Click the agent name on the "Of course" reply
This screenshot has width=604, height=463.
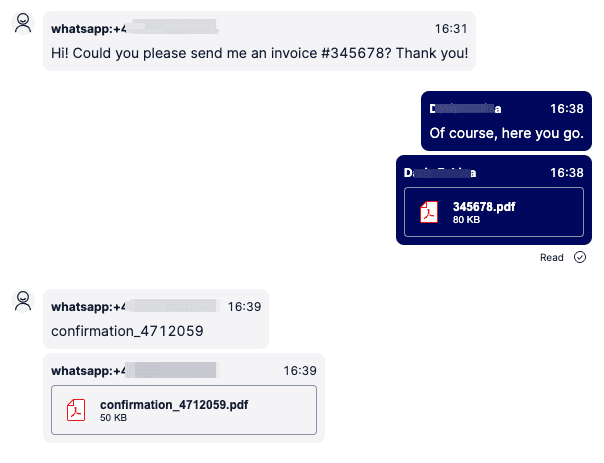coord(465,107)
